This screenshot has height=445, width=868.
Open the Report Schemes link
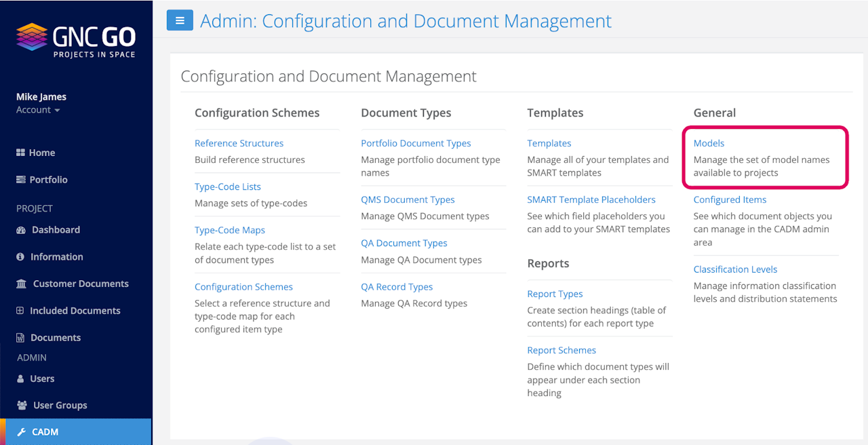pos(561,350)
